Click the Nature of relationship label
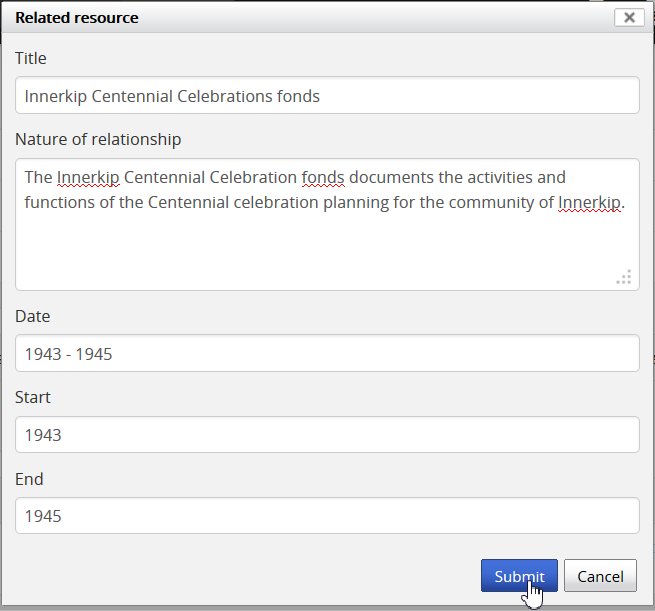 98,139
